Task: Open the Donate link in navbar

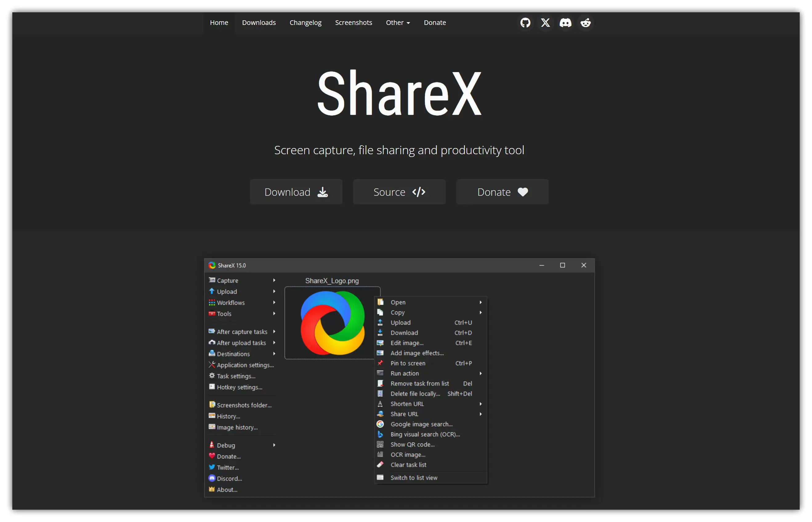Action: point(435,23)
